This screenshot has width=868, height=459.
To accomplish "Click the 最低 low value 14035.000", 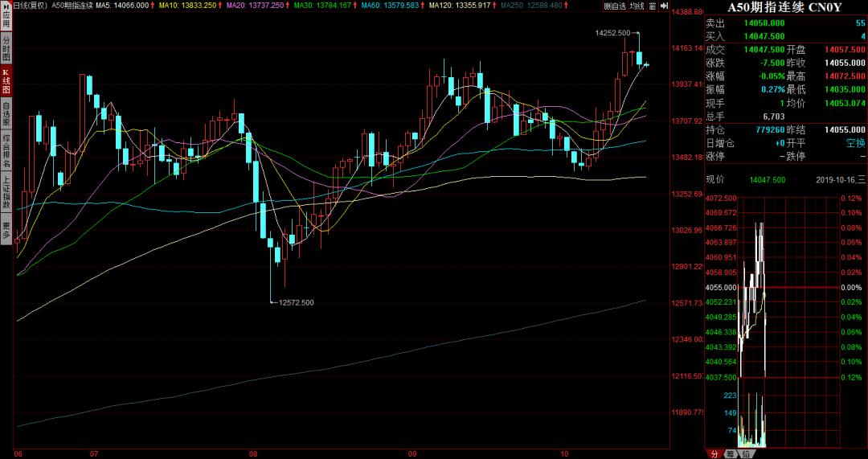I will click(x=845, y=89).
